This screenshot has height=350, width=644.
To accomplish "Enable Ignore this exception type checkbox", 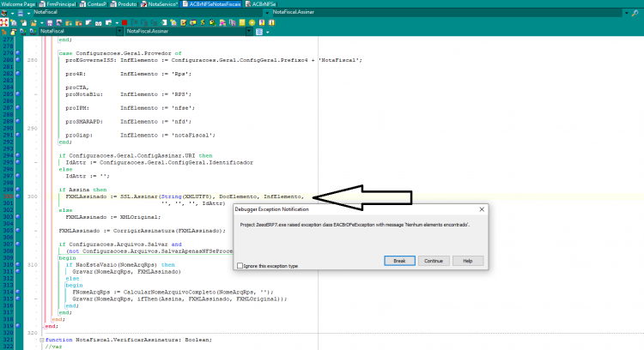I will coord(240,265).
